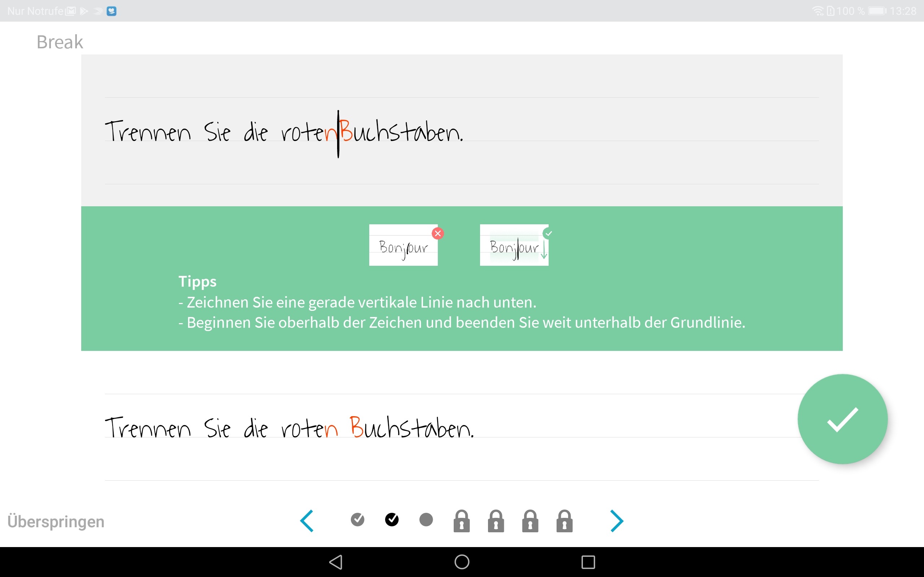
Task: Select first completed step indicator
Action: [357, 519]
